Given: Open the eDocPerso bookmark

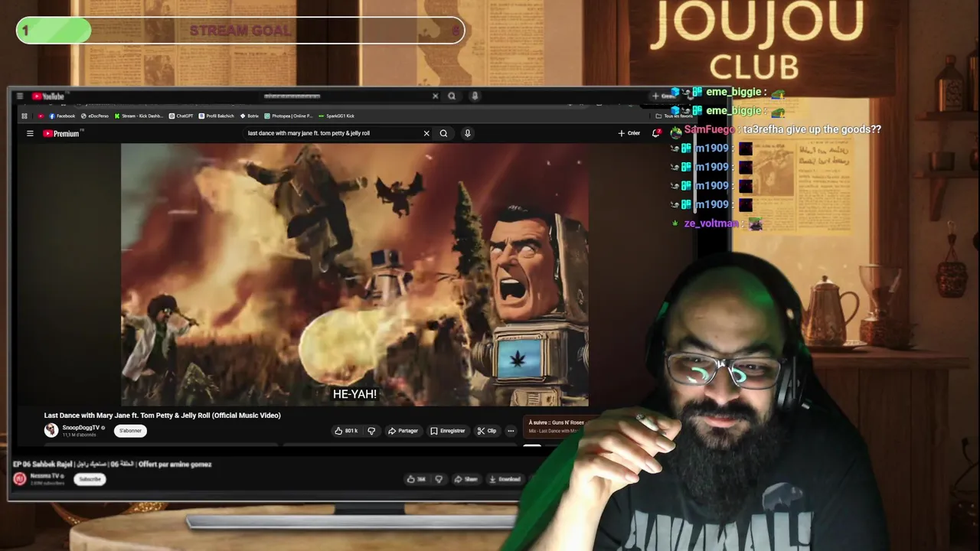Looking at the screenshot, I should (x=95, y=116).
